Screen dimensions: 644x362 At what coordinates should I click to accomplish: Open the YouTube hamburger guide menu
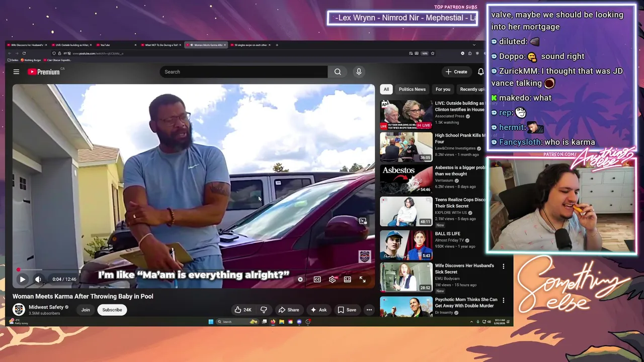[x=16, y=72]
